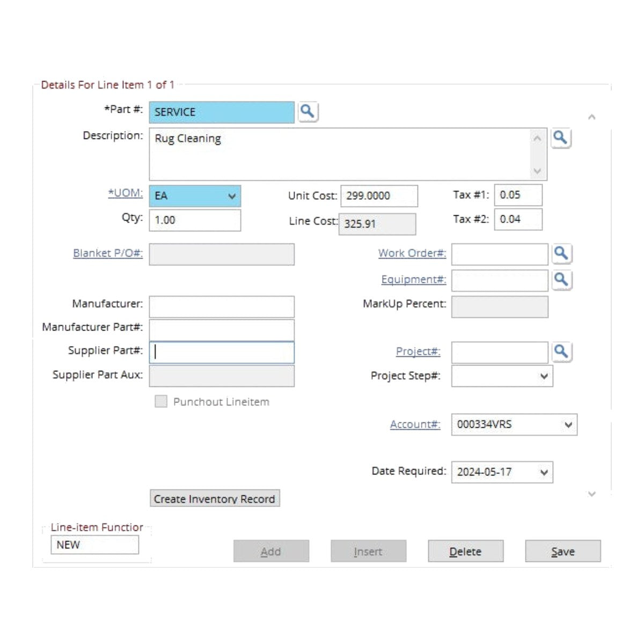Click the Tax #2 field
Screen dimensions: 644x644
[x=518, y=219]
